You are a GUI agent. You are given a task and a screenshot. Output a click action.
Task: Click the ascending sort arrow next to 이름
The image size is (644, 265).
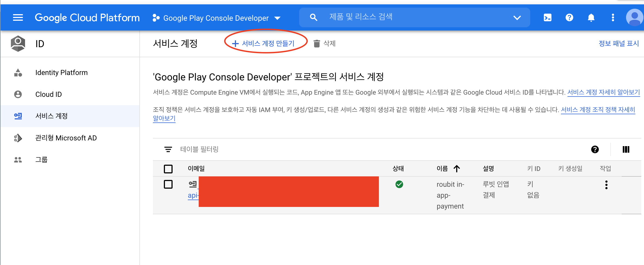coord(457,168)
